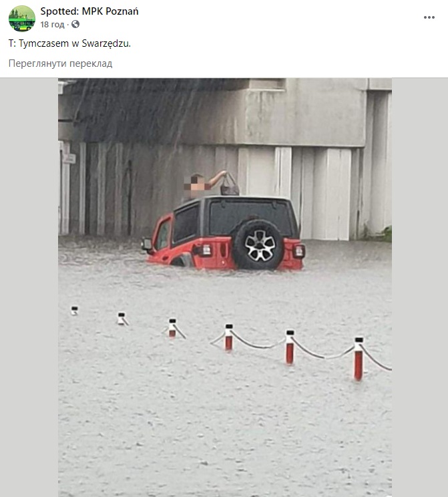448x497 pixels.
Task: Click the gray margin left of the photo
Action: (29, 287)
